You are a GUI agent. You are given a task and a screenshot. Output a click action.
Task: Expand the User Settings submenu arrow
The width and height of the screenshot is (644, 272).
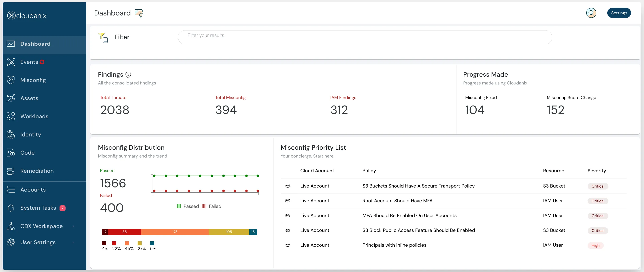point(73,242)
